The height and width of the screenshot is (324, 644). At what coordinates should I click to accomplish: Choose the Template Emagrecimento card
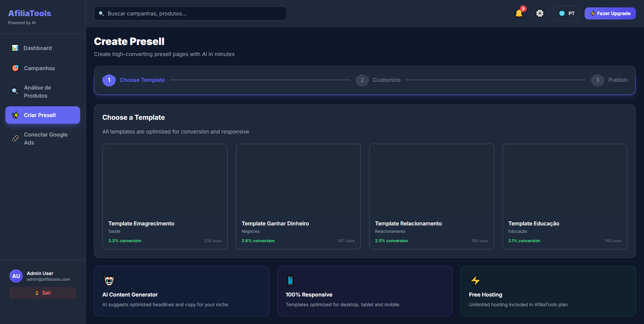[x=165, y=196]
